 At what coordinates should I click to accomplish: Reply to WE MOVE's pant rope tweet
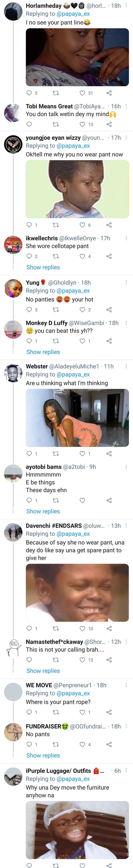coord(29,712)
